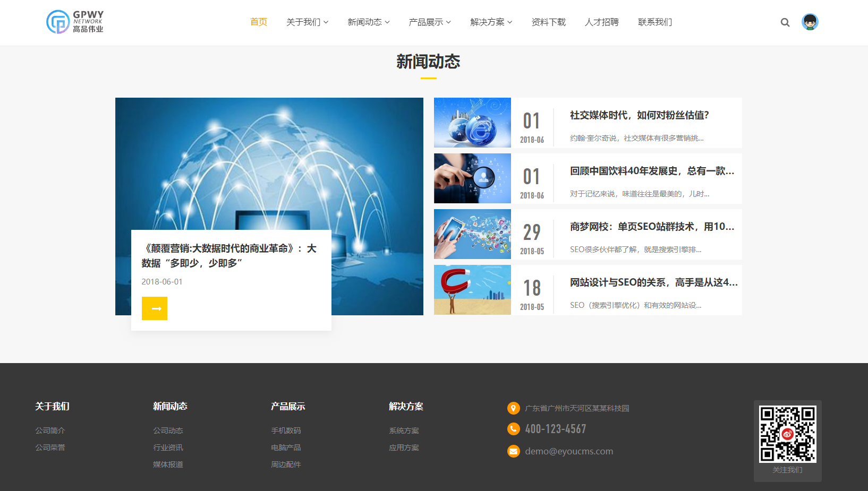Screen dimensions: 868x491
Task: Click the location pin icon in footer
Action: click(513, 408)
